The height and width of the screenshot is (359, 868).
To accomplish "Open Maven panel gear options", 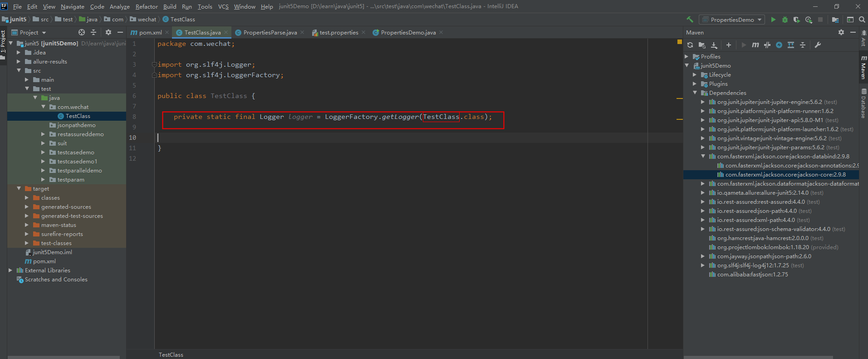I will point(841,32).
